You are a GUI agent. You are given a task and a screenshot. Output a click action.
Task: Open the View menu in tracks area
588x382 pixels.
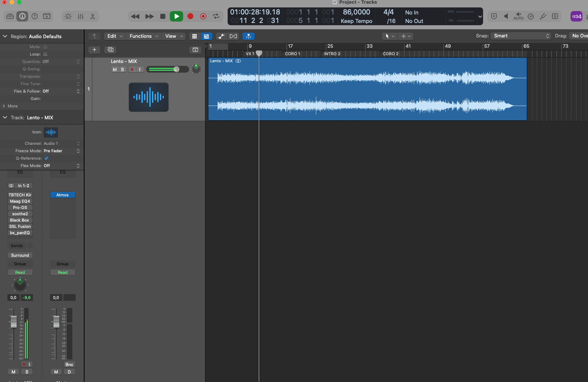coord(174,36)
